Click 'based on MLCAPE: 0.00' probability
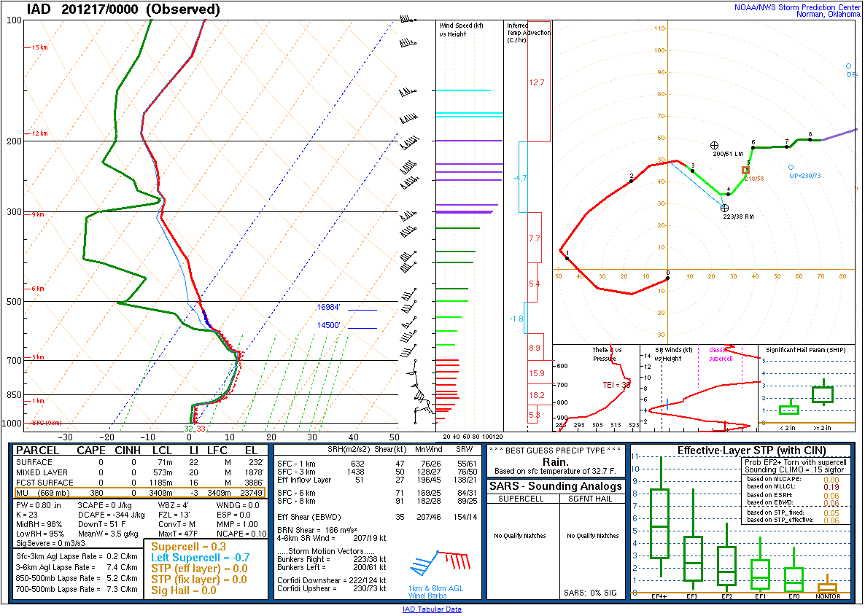Image resolution: width=865 pixels, height=616 pixels. click(x=793, y=479)
